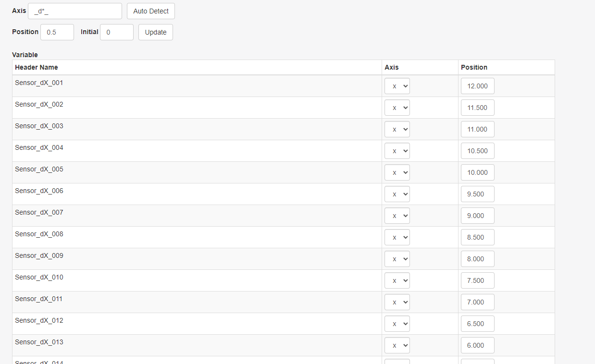This screenshot has width=595, height=364.
Task: Click the Initial value input field
Action: (116, 32)
